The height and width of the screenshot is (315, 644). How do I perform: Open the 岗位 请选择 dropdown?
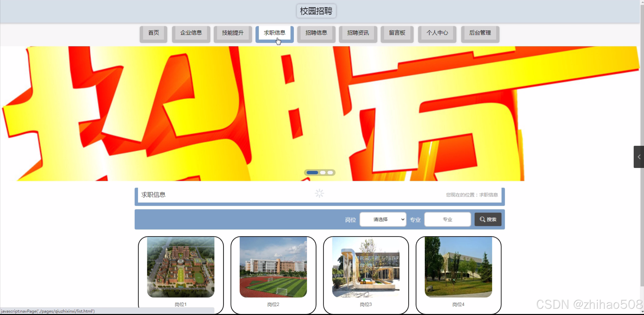tap(383, 219)
